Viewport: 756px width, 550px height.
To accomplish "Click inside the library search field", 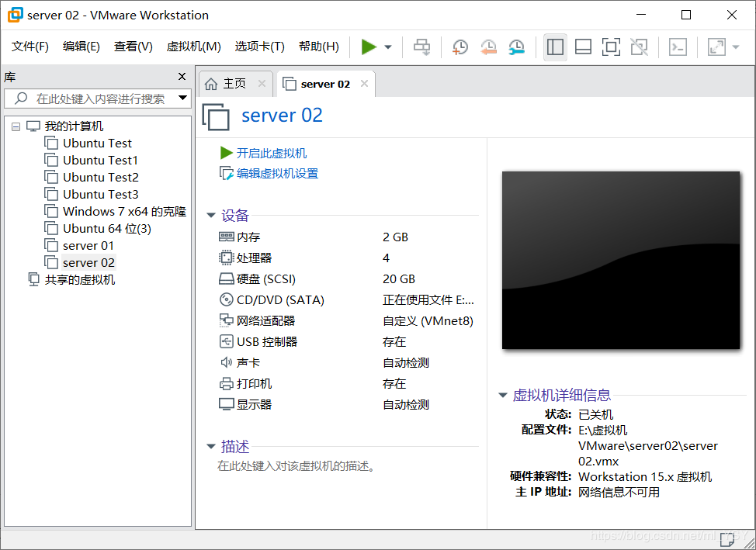I will [x=93, y=99].
